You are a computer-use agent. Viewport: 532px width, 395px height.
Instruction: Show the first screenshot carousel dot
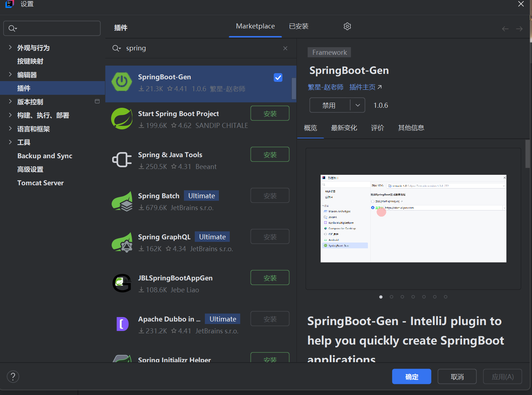pyautogui.click(x=381, y=297)
